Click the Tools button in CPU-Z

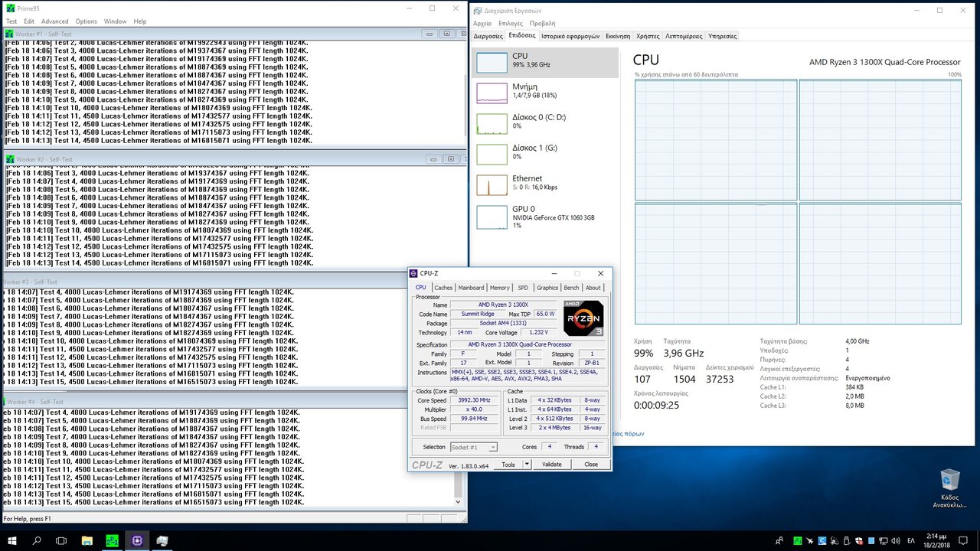508,465
